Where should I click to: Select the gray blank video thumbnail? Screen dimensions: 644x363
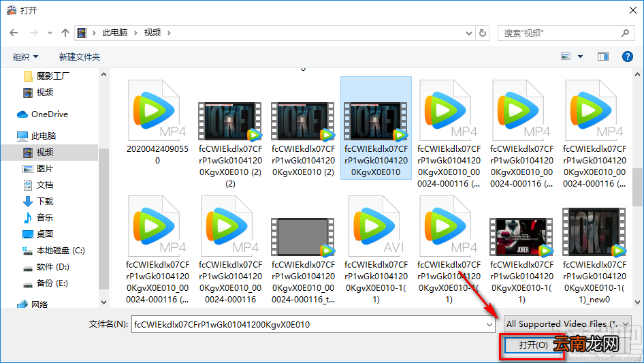(x=303, y=237)
